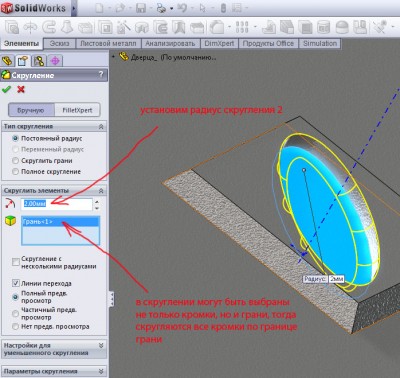Expand Настройки для уменьшенного скругления section

tap(101, 346)
